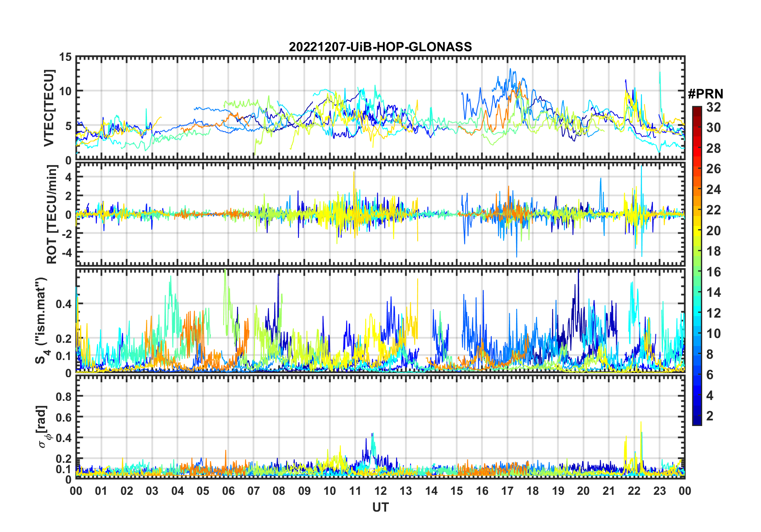This screenshot has width=761, height=532.
Task: Click the -4 tick on the ROT axis
Action: 66,252
